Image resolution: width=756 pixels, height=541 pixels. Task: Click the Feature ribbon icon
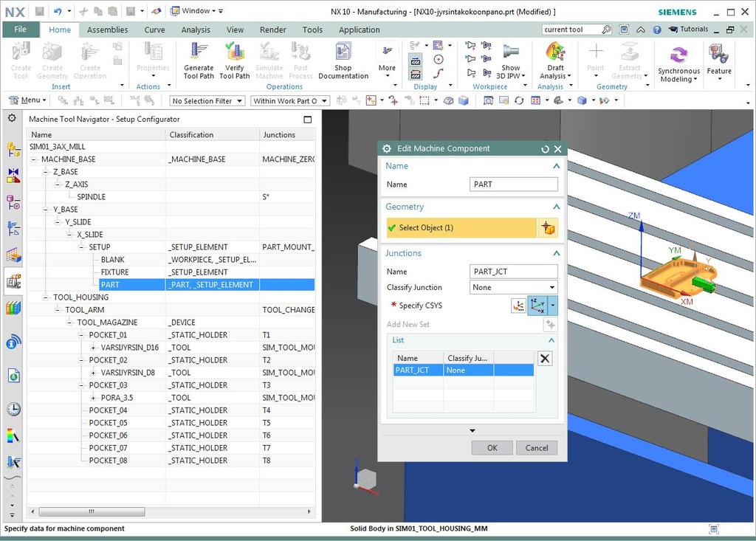(718, 54)
